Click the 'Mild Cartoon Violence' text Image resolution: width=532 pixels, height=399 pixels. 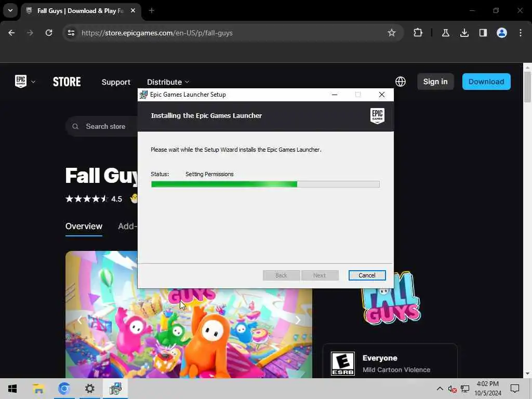pos(396,370)
